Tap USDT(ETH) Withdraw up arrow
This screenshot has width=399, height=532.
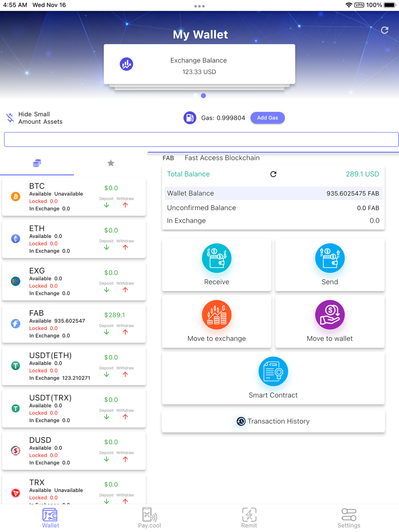[125, 374]
